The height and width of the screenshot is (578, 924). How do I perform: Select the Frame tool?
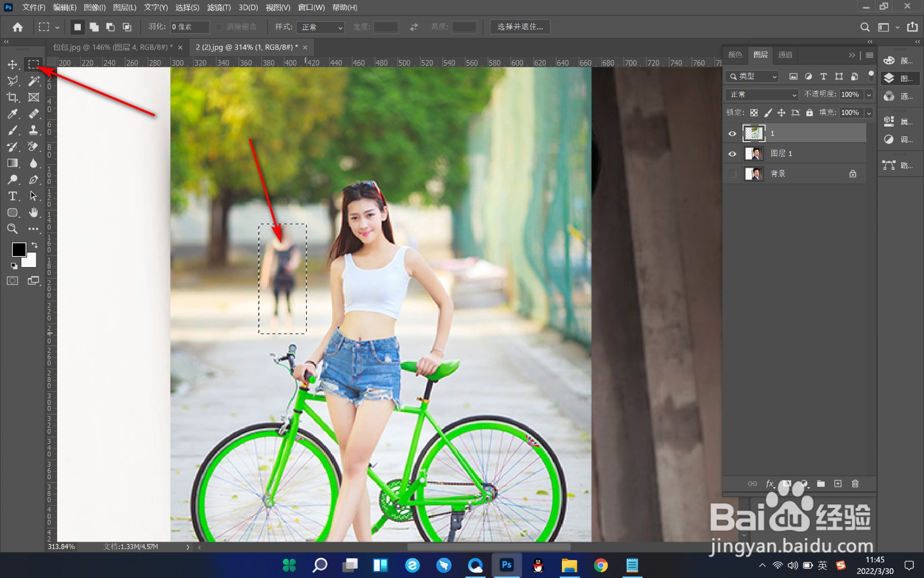click(33, 97)
